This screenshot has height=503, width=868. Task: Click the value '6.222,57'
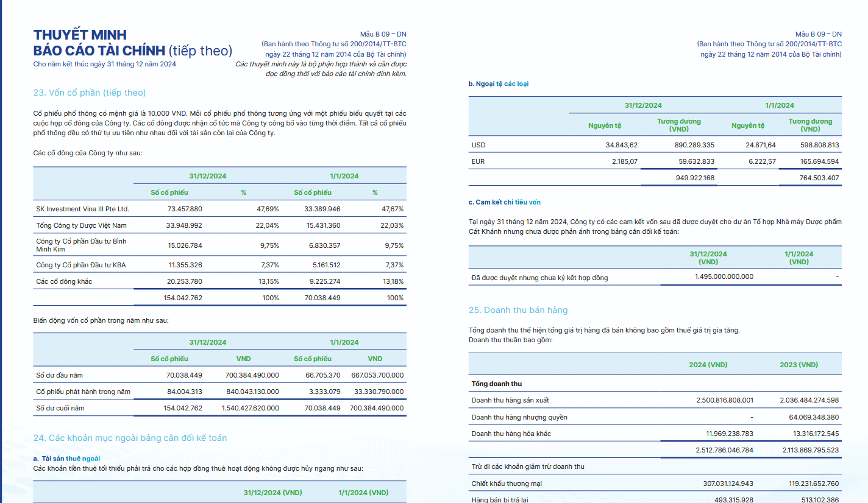pyautogui.click(x=763, y=161)
